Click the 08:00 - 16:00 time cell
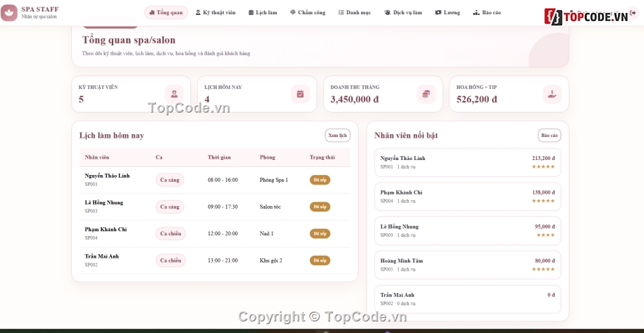 [x=222, y=180]
